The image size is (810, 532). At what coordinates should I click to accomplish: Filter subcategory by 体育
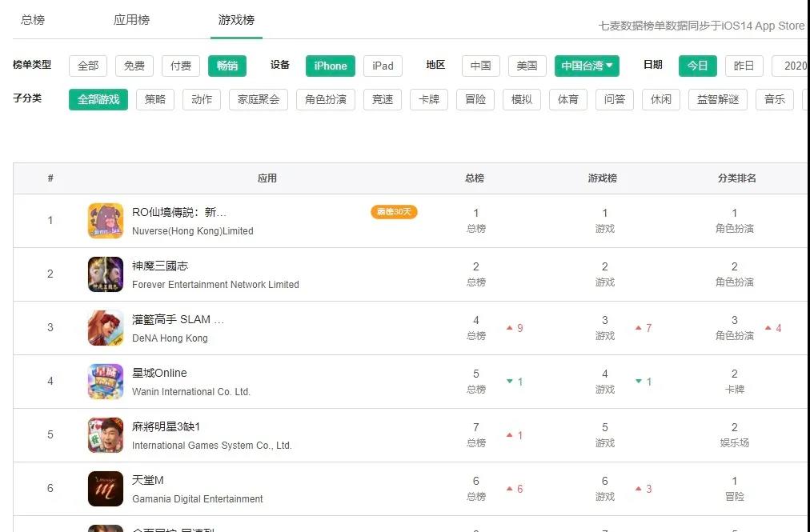tap(568, 99)
